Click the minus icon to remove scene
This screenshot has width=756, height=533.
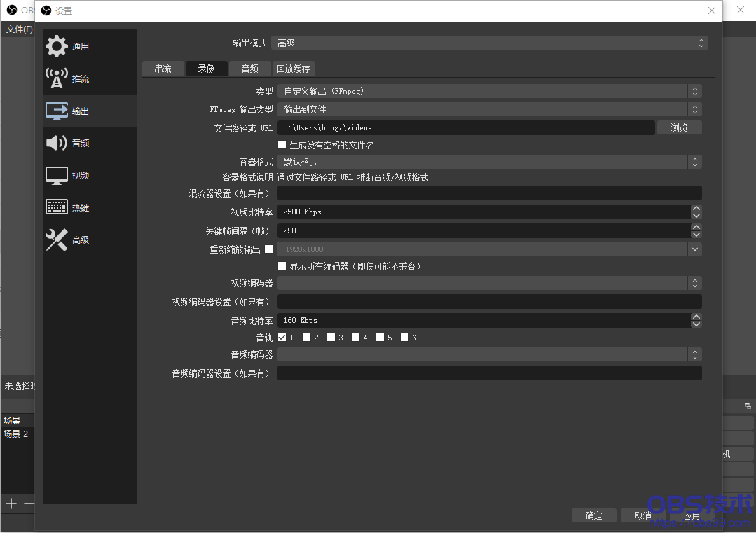(29, 504)
